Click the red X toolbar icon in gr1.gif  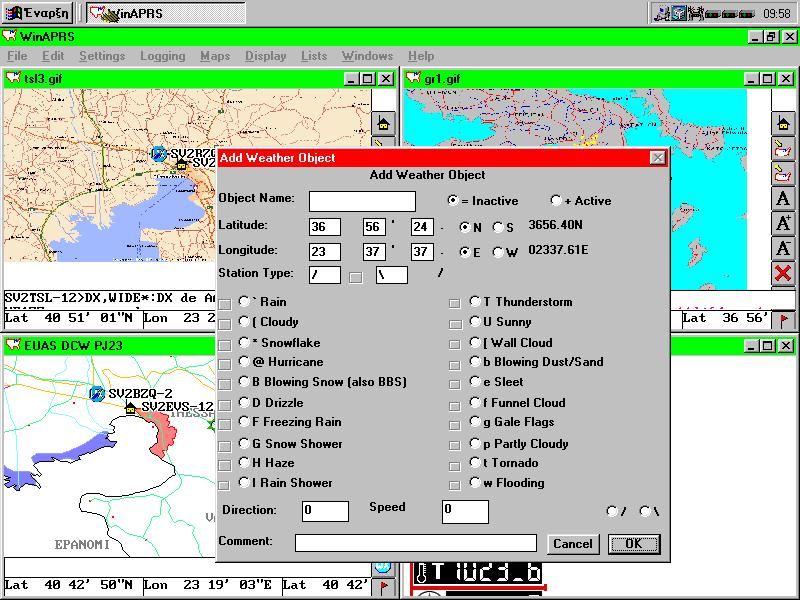pos(783,273)
